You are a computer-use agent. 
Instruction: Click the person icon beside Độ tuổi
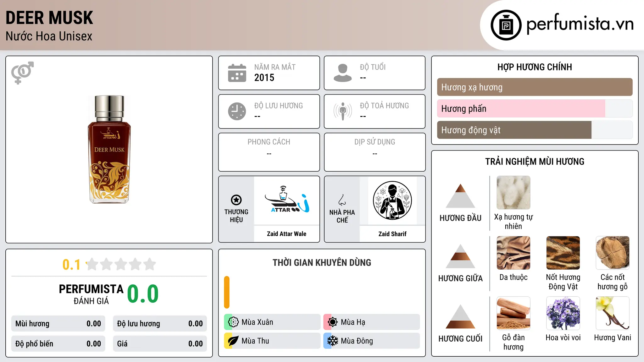coord(343,73)
